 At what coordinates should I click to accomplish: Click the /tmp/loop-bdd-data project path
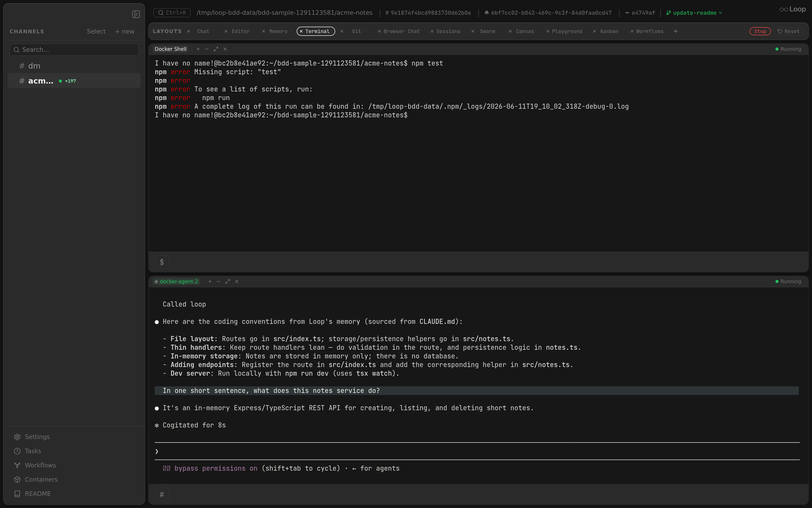pos(284,13)
